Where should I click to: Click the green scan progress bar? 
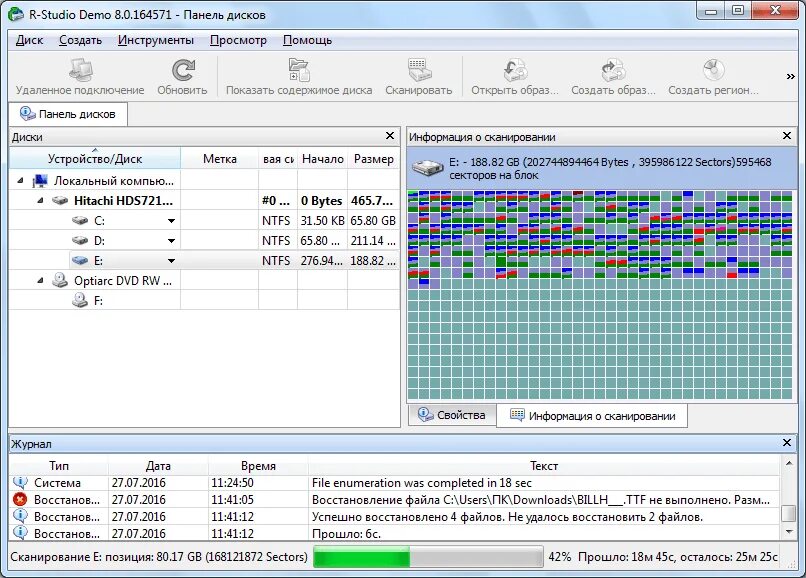[x=428, y=557]
